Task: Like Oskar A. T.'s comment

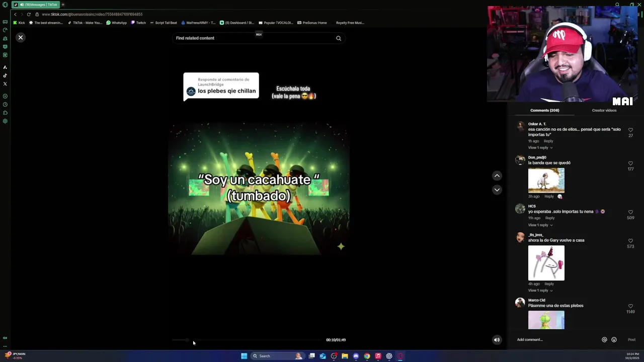Action: [630, 130]
